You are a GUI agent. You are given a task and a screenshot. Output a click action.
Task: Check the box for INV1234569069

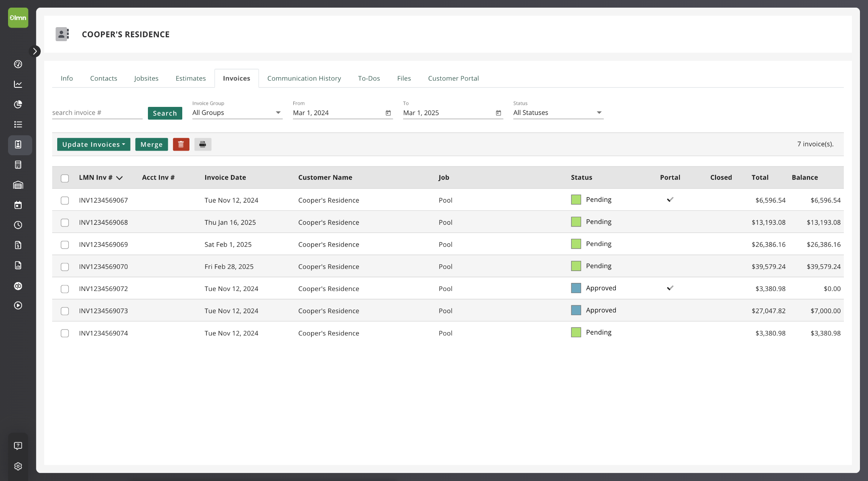tap(65, 245)
